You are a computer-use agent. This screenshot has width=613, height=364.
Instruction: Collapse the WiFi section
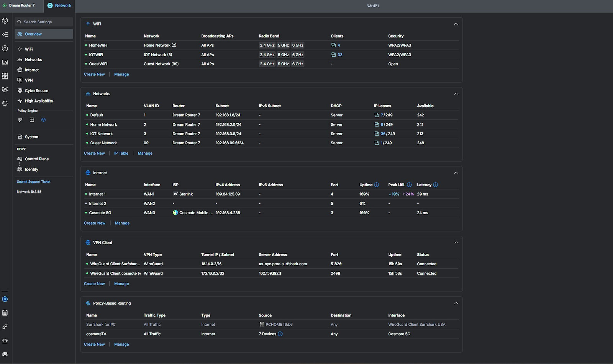pyautogui.click(x=456, y=24)
